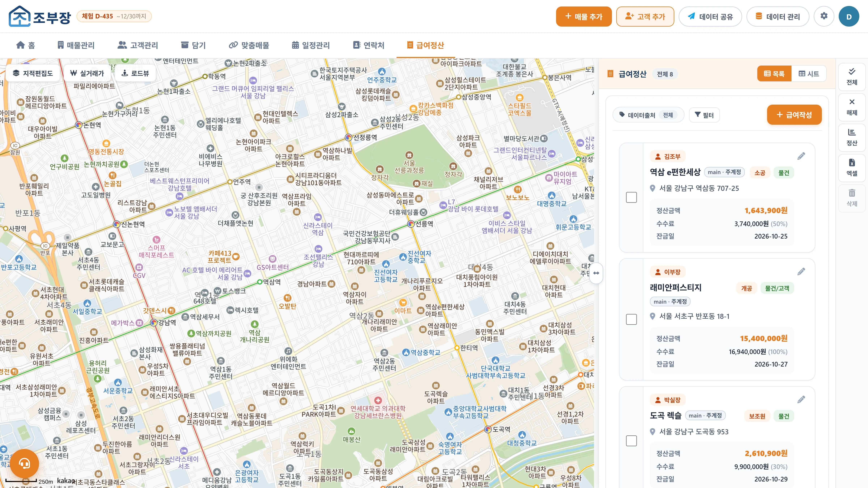Click the 역삼역 station marker on map
The width and height of the screenshot is (868, 488).
click(259, 282)
